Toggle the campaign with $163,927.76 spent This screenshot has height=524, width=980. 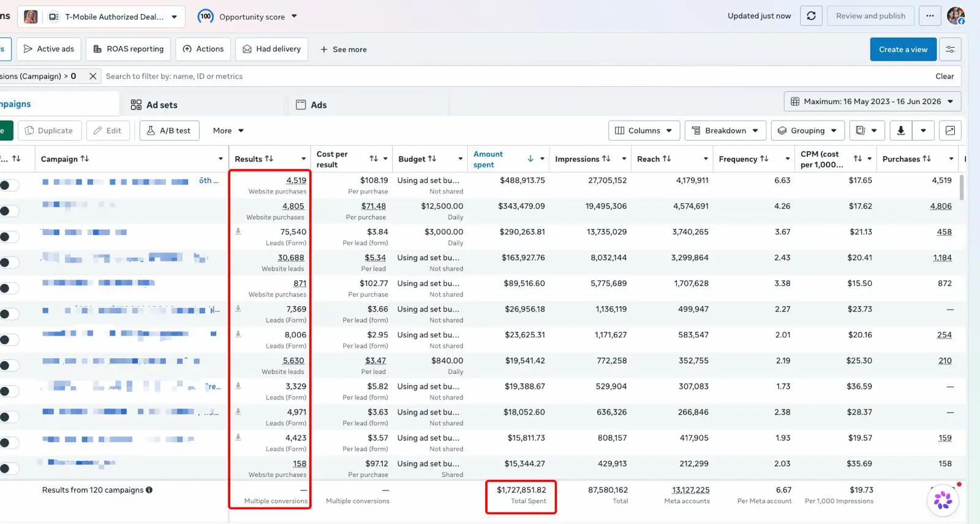click(9, 263)
